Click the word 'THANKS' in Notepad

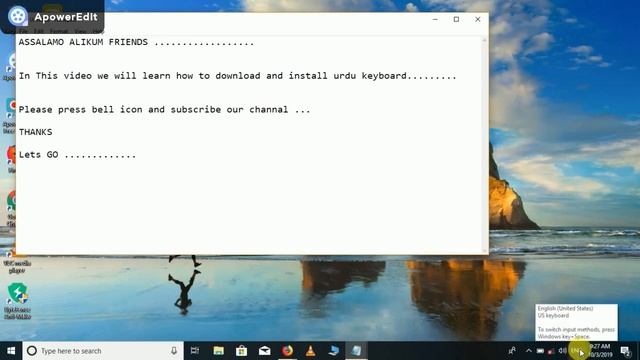36,132
